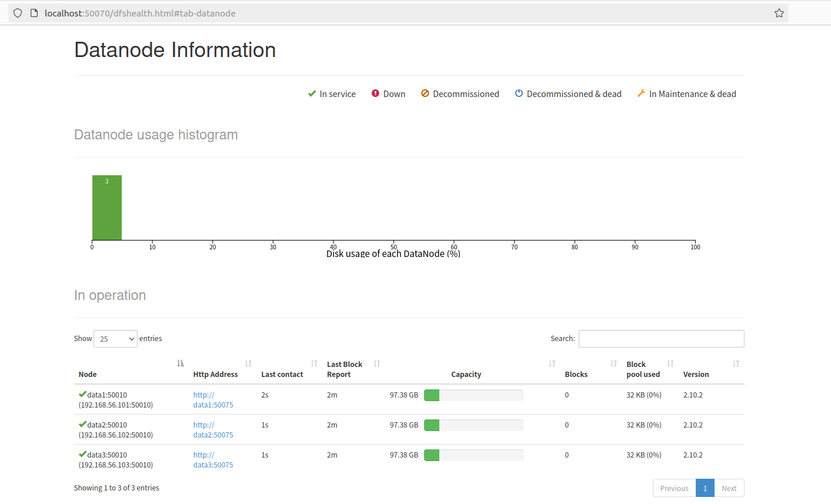
Task: Click the green In service checkmark icon
Action: point(312,94)
